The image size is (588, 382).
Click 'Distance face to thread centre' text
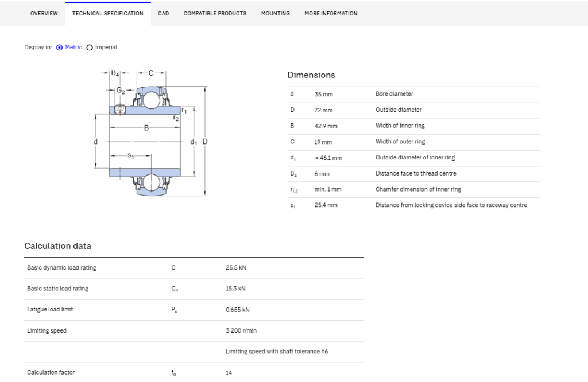416,173
